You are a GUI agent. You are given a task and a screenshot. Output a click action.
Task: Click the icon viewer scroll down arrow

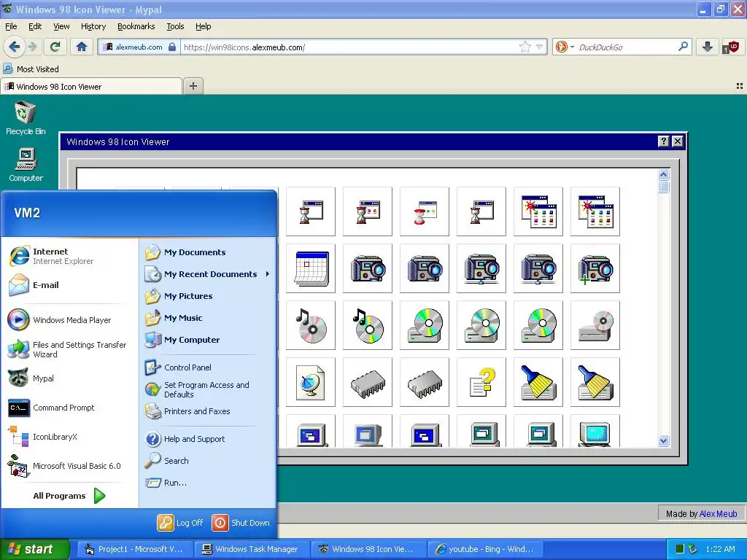[x=663, y=441]
